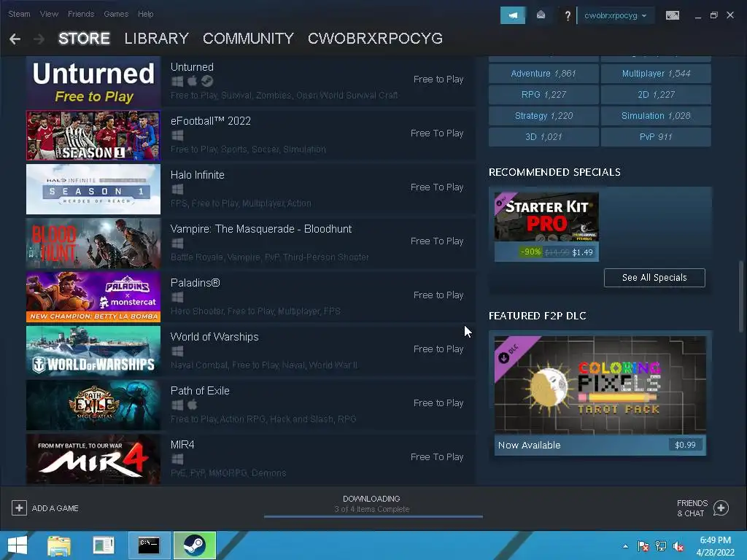Switch to the COMMUNITY tab
The image size is (747, 560).
(x=248, y=39)
